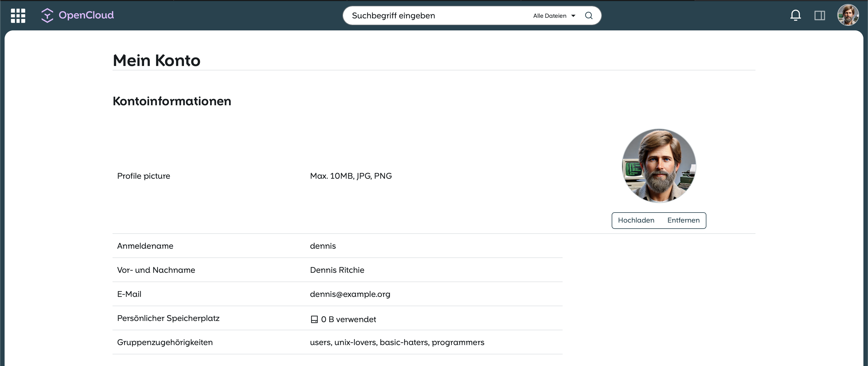Viewport: 868px width, 366px height.
Task: Expand the Alle Dateien search scope dropdown
Action: click(x=550, y=16)
